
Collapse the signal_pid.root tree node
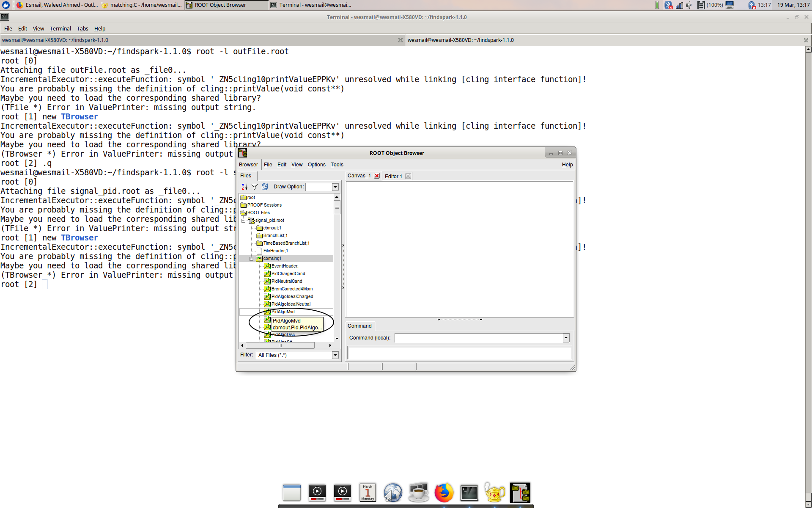tap(244, 221)
